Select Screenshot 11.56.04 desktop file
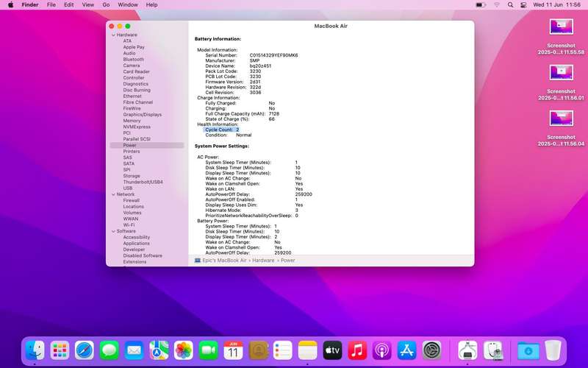 [x=561, y=128]
